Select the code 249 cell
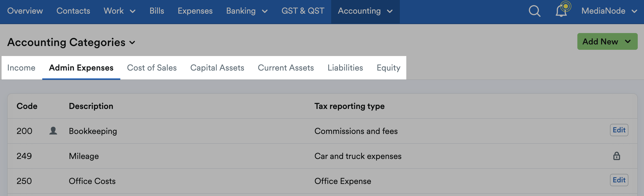The width and height of the screenshot is (644, 196). point(24,156)
